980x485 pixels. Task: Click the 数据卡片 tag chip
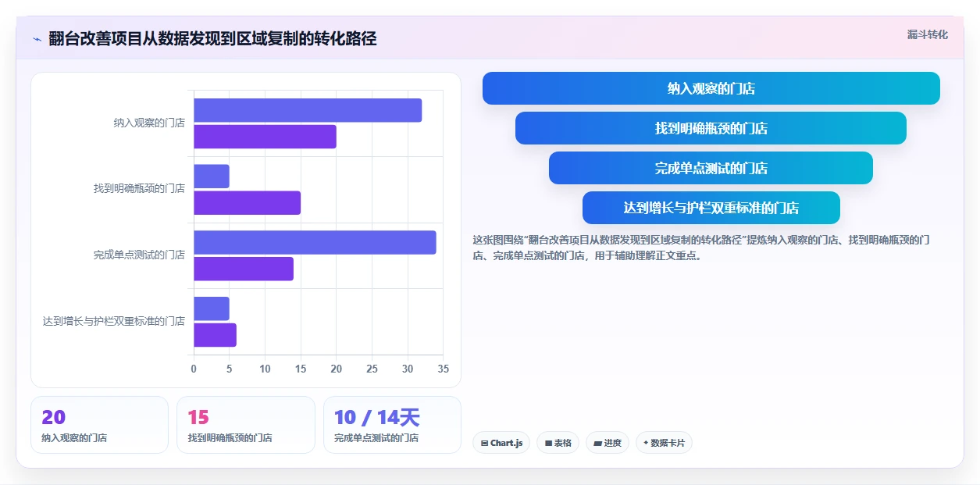pyautogui.click(x=664, y=443)
